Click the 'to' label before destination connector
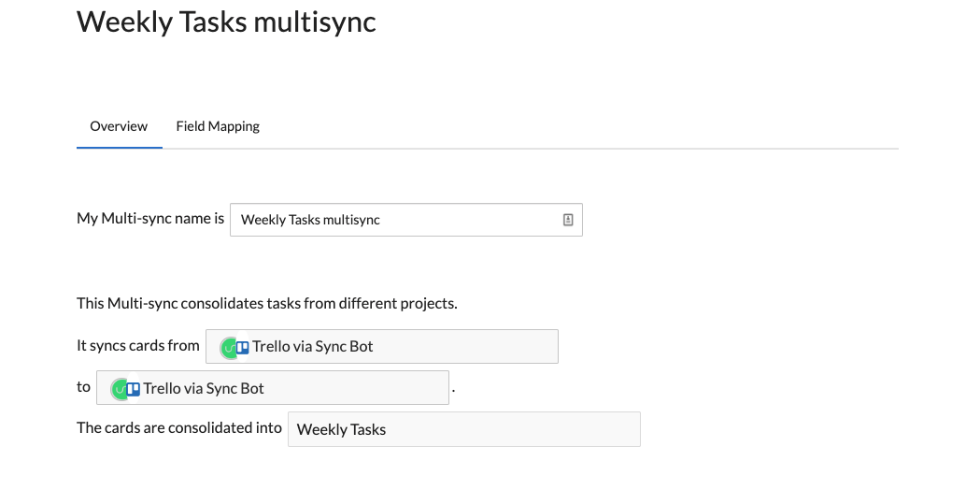Viewport: 980px width, 490px height. [84, 387]
